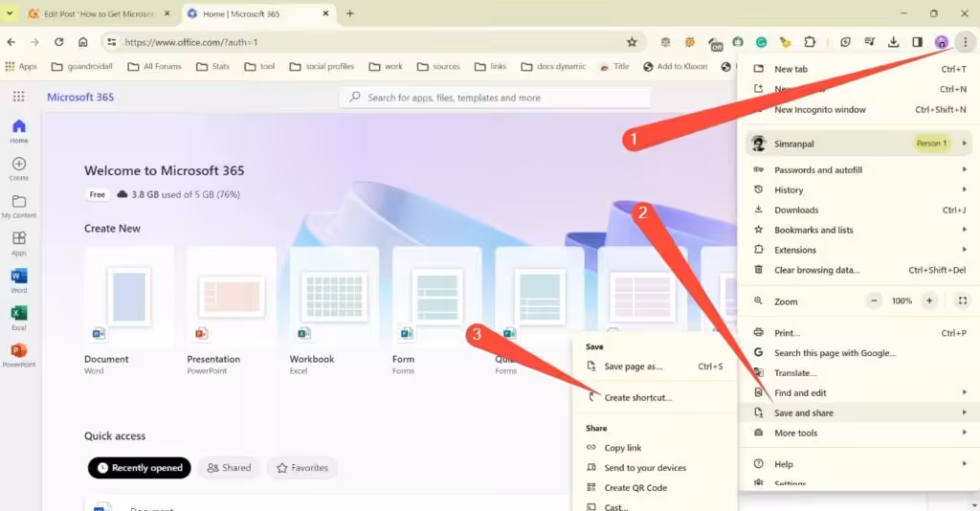Toggle the side panel icon
Image resolution: width=980 pixels, height=511 pixels.
917,42
